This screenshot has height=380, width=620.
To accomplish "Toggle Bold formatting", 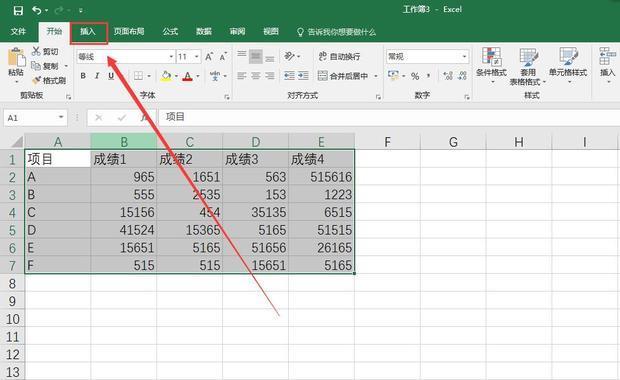I will tap(83, 76).
